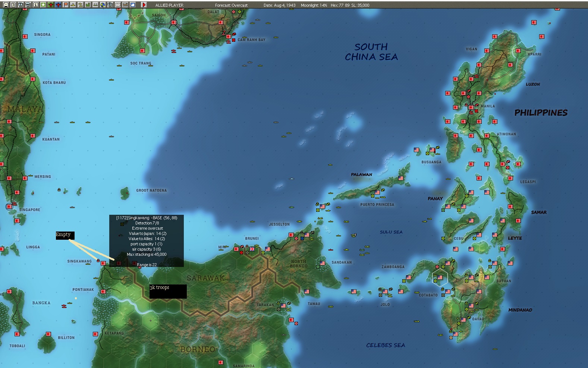Screen dimensions: 588x368
Task: Select the US flag base at Davao
Action: [x=463, y=320]
